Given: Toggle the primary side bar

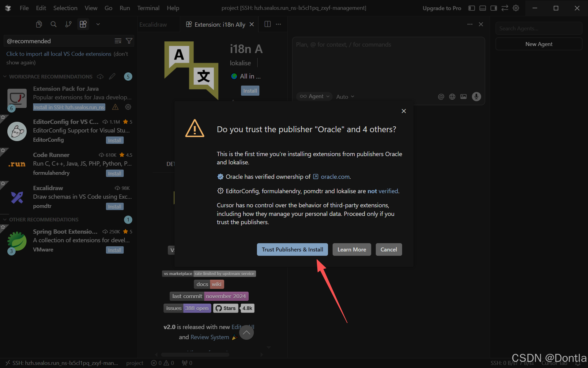Looking at the screenshot, I should click(x=472, y=8).
